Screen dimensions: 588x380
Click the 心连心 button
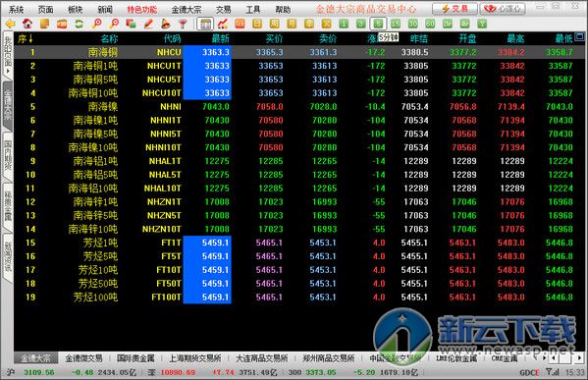point(503,9)
